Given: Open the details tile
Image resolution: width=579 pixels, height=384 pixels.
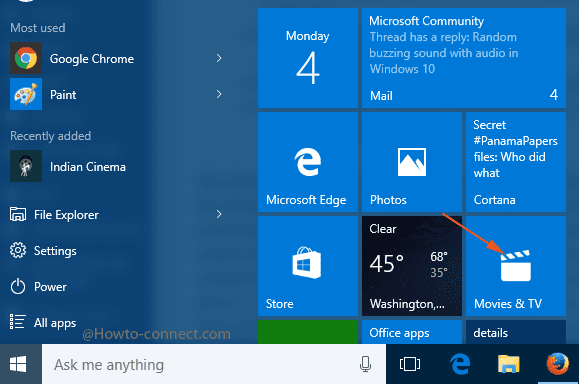Looking at the screenshot, I should click(x=516, y=332).
